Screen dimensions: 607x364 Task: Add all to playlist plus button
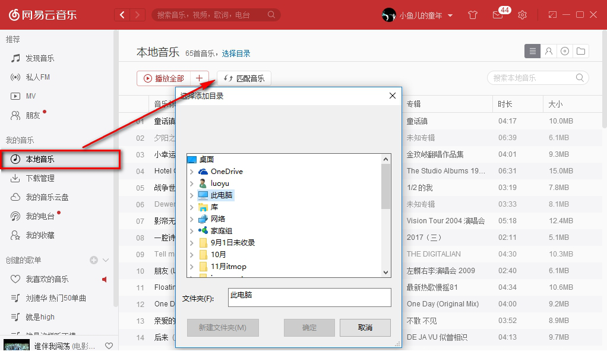click(x=200, y=78)
